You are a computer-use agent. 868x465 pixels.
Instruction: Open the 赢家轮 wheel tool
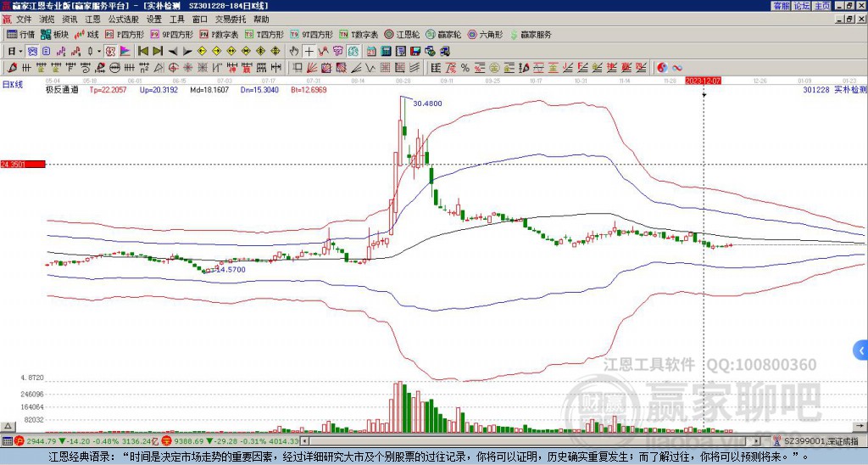pyautogui.click(x=443, y=34)
